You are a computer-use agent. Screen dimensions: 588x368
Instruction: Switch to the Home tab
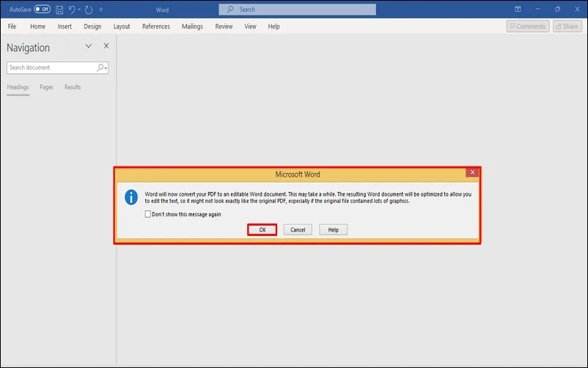[x=37, y=26]
